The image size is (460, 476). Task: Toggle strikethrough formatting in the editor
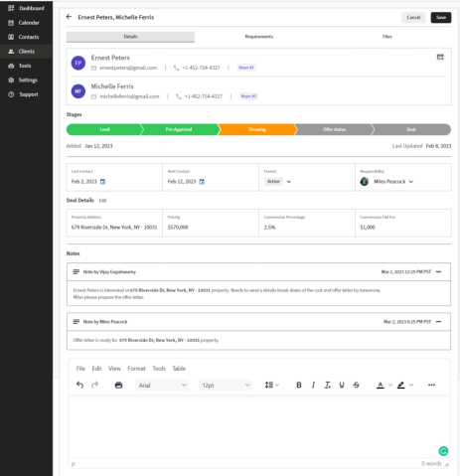(356, 385)
